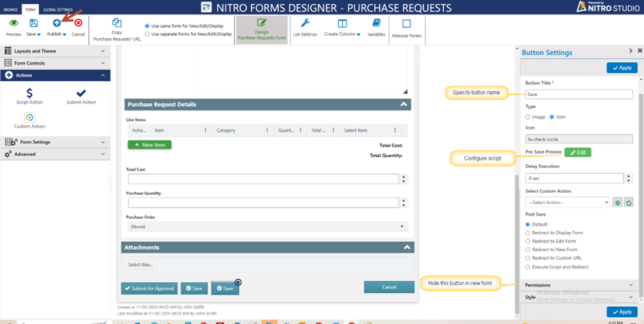Click the Preview eye icon
This screenshot has height=324, width=644.
14,23
